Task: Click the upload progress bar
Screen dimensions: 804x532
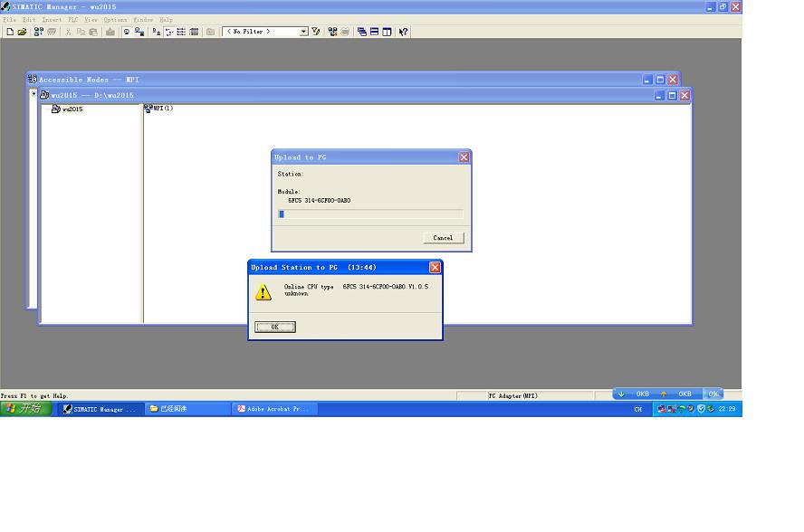Action: pos(370,214)
